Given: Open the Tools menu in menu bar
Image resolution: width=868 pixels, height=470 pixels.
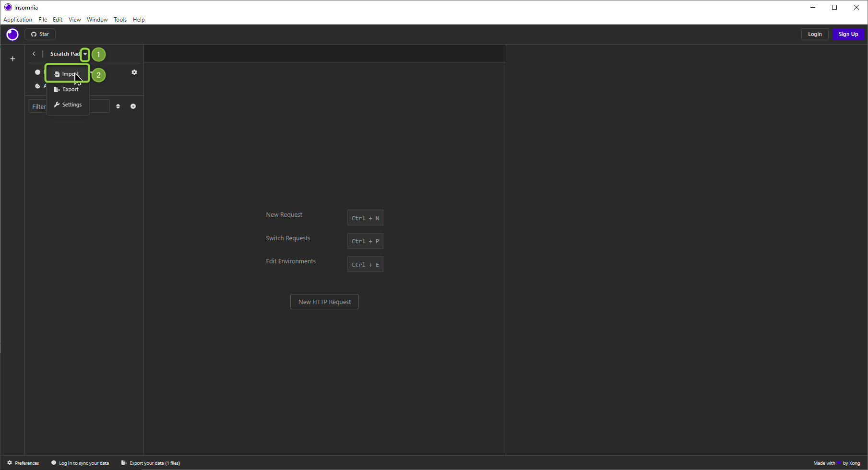Looking at the screenshot, I should point(120,20).
